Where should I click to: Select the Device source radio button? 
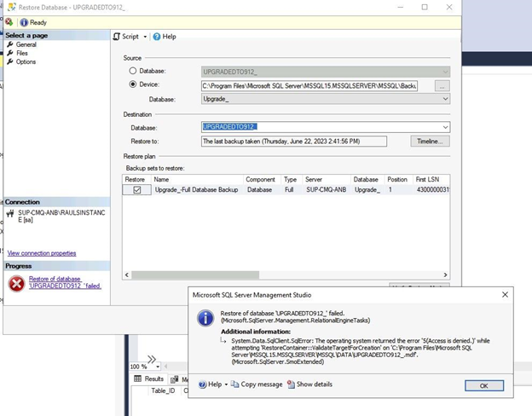tap(132, 85)
